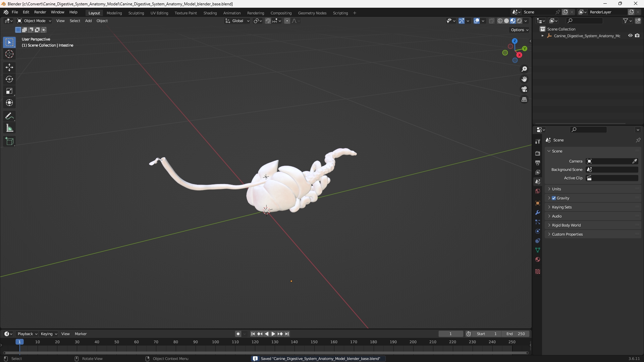The height and width of the screenshot is (362, 644).
Task: Toggle X-ray display mode
Action: point(492,21)
